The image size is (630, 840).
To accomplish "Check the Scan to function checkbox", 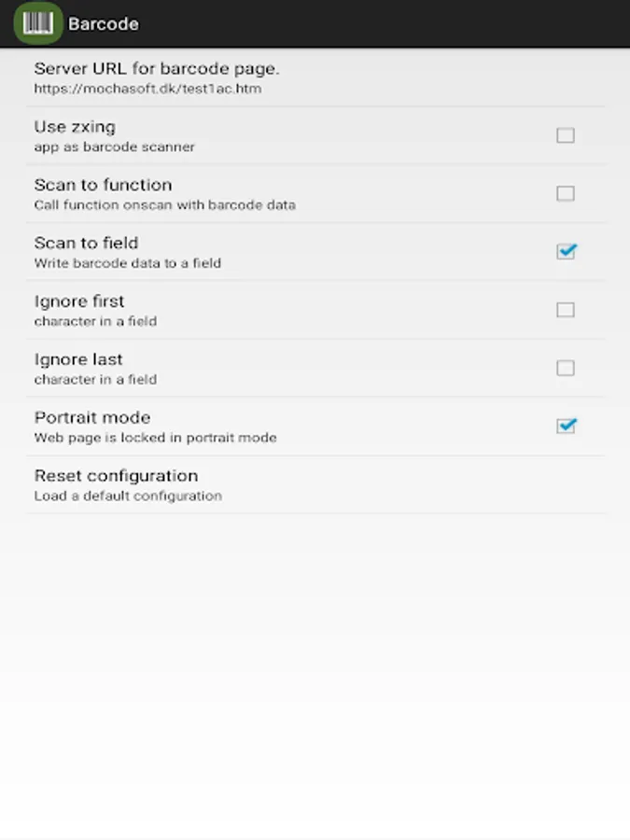I will coord(566,193).
